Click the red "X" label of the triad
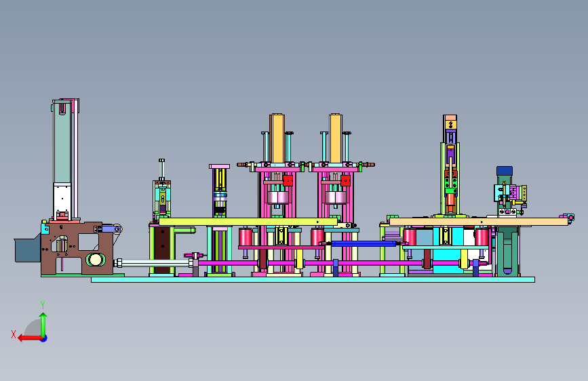This screenshot has height=381, width=588. (x=14, y=334)
